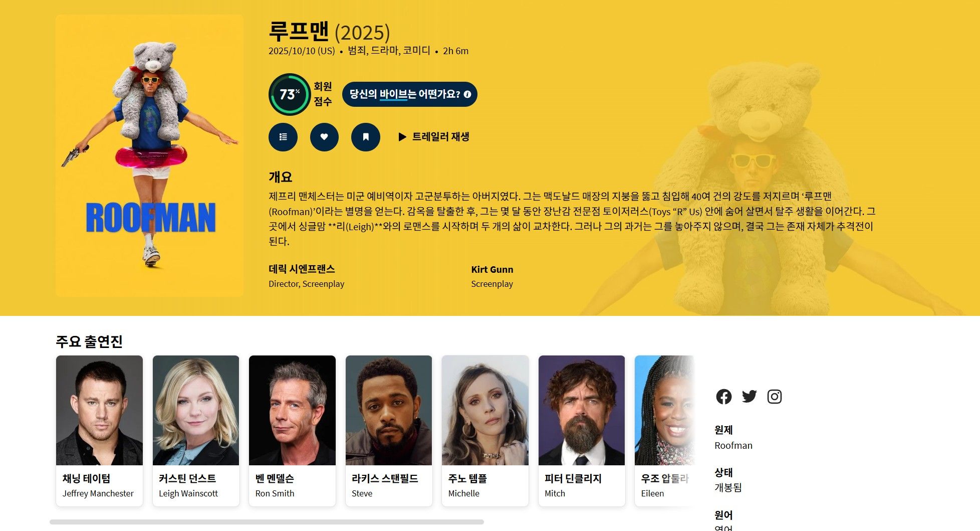Open the Facebook social link icon
Image resolution: width=980 pixels, height=531 pixels.
[723, 397]
